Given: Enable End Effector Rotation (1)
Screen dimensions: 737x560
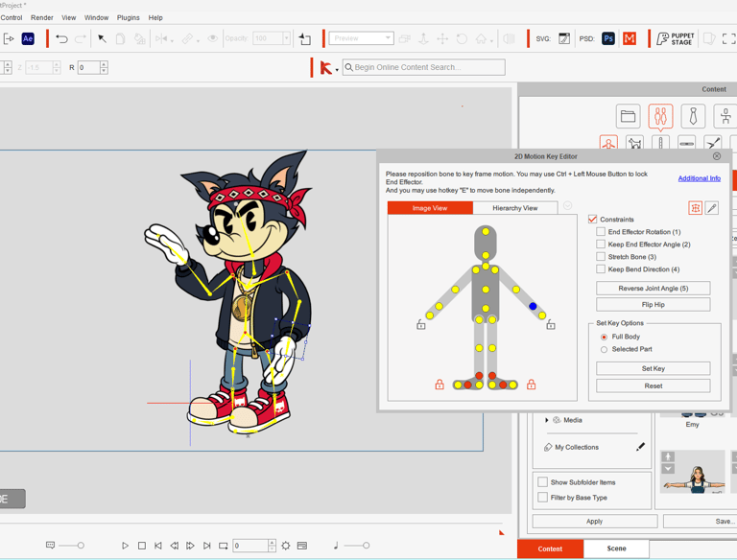Looking at the screenshot, I should (x=600, y=232).
